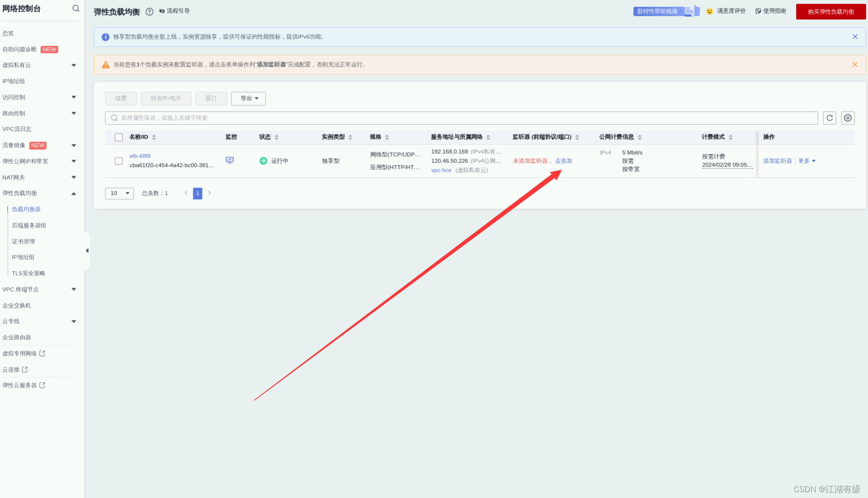Dismiss the blue info banner
This screenshot has width=868, height=498.
click(855, 37)
